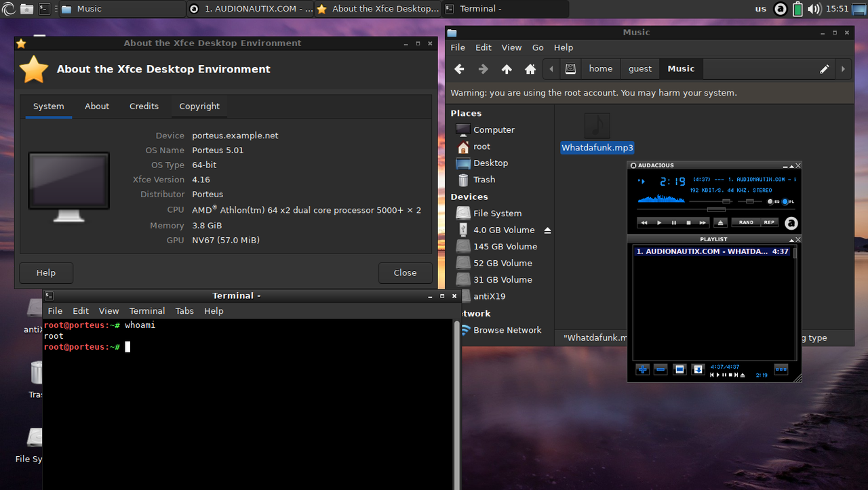This screenshot has height=490, width=868.
Task: Launch terminal from the top panel icon
Action: click(x=44, y=9)
